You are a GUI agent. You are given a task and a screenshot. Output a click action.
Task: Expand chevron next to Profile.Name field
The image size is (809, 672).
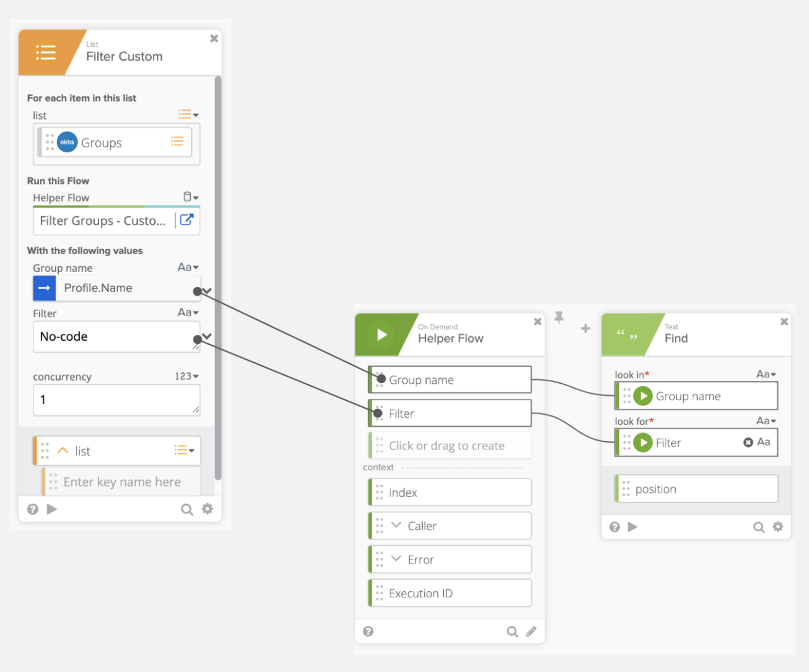(x=207, y=291)
